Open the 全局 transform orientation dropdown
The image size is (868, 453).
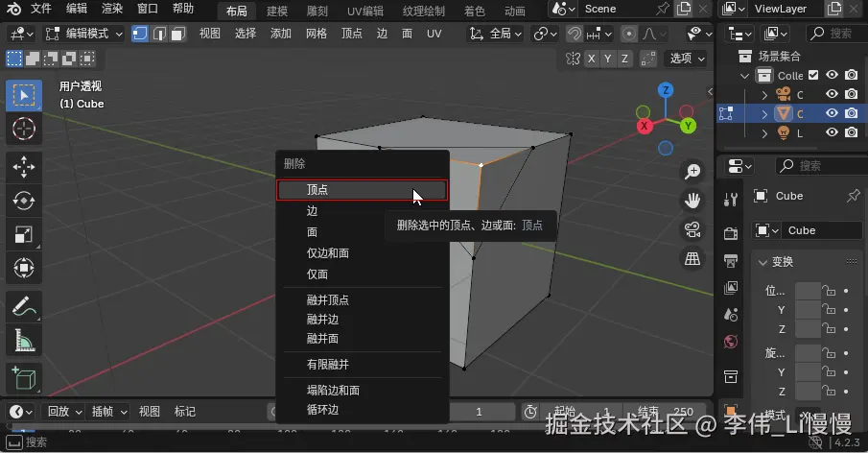[496, 34]
